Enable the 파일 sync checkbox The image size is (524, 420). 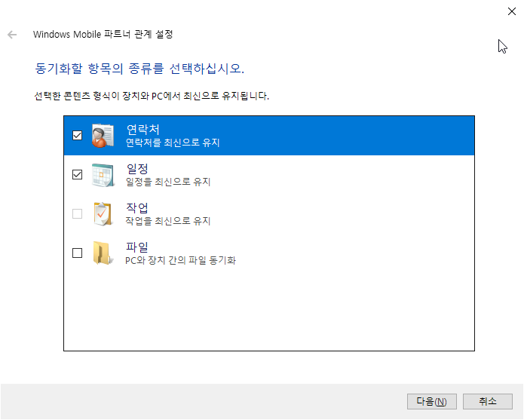coord(77,253)
